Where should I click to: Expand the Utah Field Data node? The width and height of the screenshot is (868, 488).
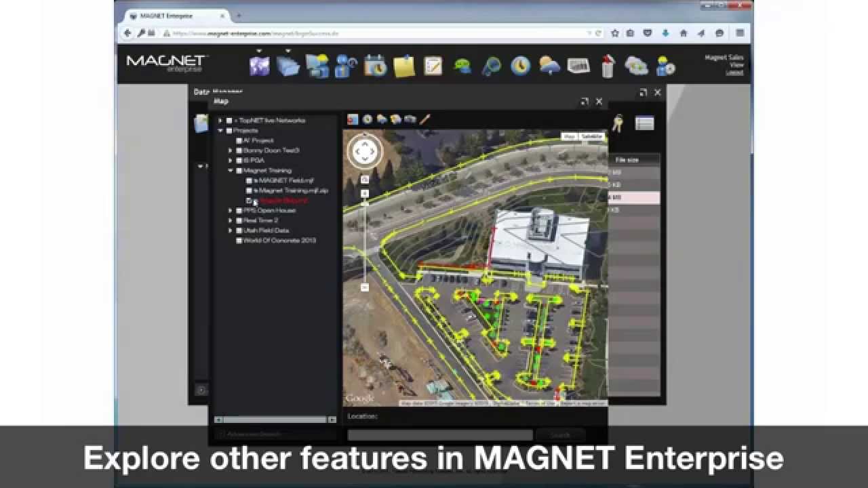pyautogui.click(x=230, y=230)
